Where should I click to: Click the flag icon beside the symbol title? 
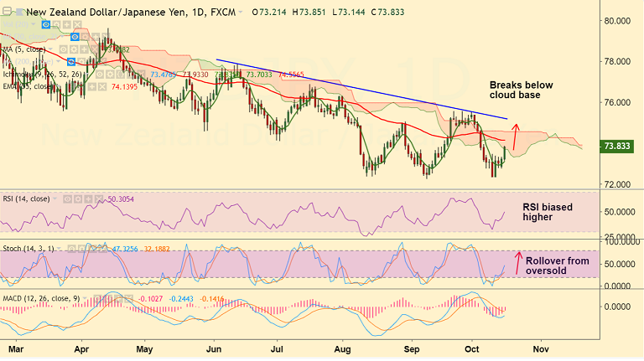pos(20,12)
